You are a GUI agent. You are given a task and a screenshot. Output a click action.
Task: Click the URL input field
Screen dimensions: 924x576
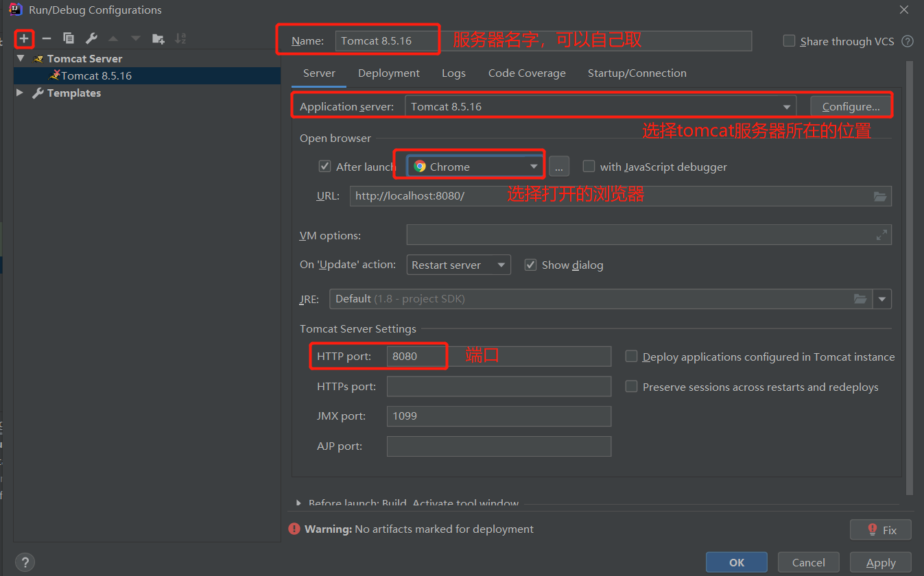coord(621,196)
